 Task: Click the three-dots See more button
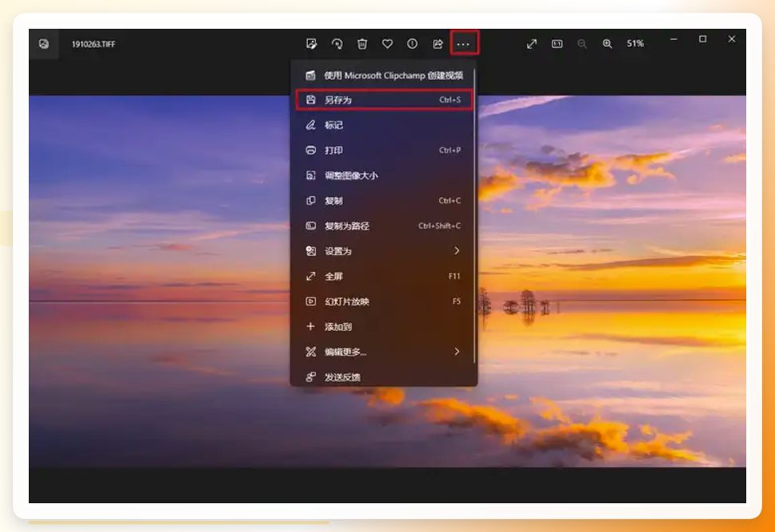463,44
